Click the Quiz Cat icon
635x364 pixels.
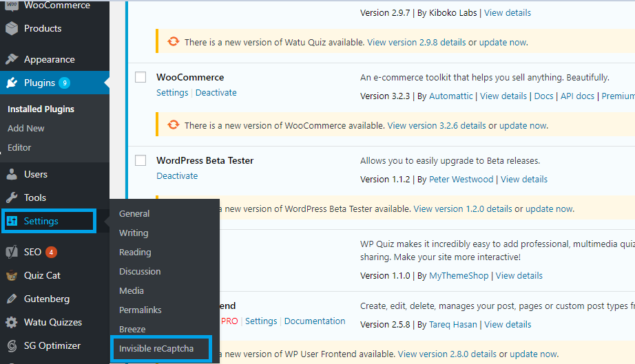tap(11, 275)
